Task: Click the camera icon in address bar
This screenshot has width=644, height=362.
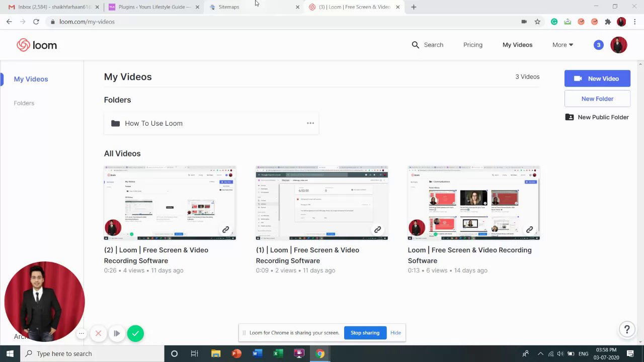Action: pyautogui.click(x=524, y=22)
